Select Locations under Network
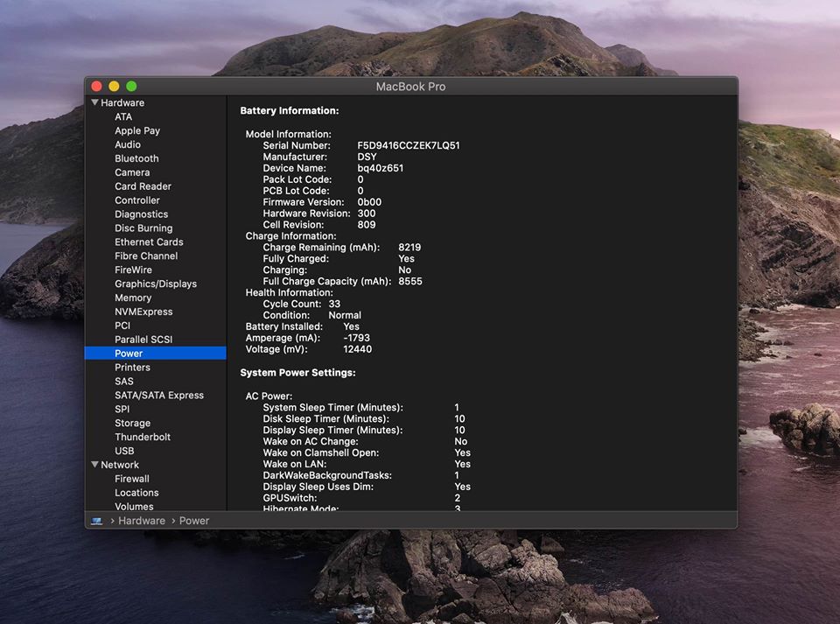Screen dimensions: 840x624 (x=136, y=493)
